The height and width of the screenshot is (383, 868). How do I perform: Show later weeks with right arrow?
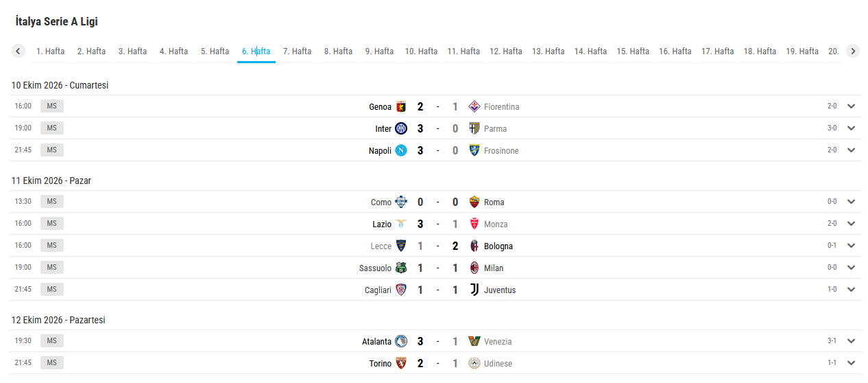click(852, 51)
